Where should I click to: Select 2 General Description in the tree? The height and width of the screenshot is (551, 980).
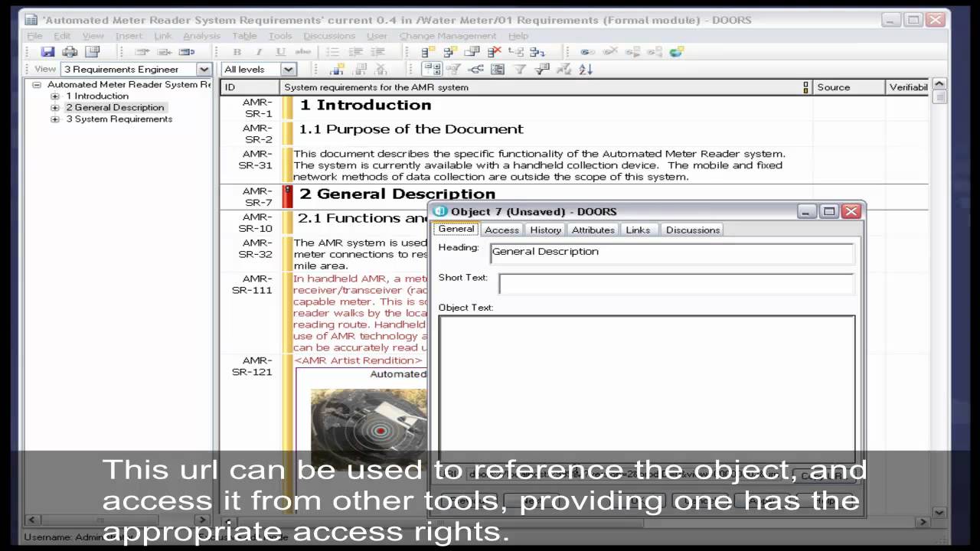pos(115,108)
